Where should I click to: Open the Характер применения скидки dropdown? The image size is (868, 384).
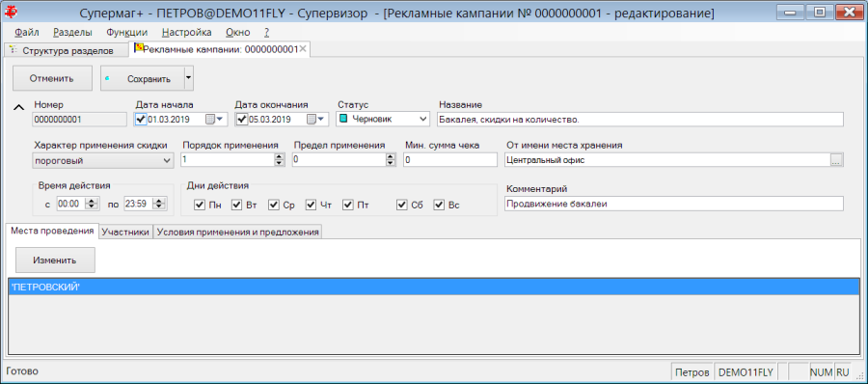[x=102, y=161]
